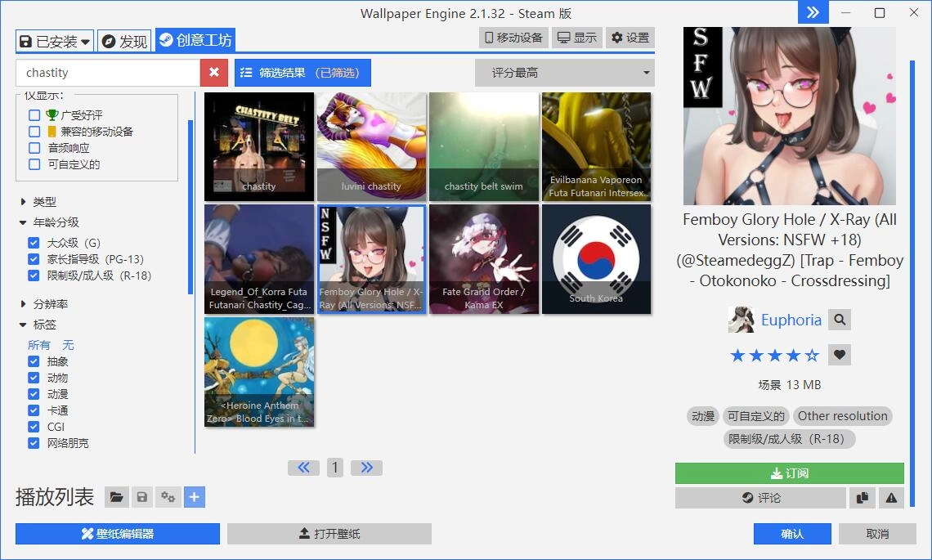Collapse the 标签 section
This screenshot has height=560, width=932.
coord(38,325)
